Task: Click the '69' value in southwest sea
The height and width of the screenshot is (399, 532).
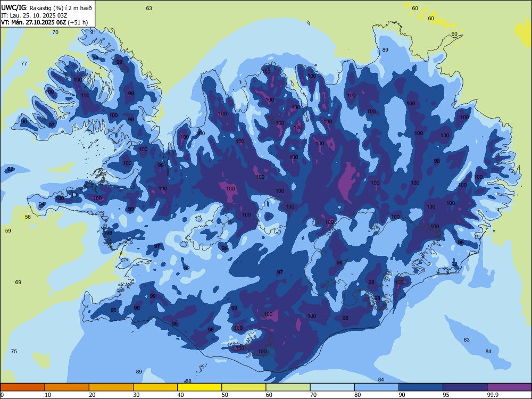Action: pyautogui.click(x=18, y=282)
